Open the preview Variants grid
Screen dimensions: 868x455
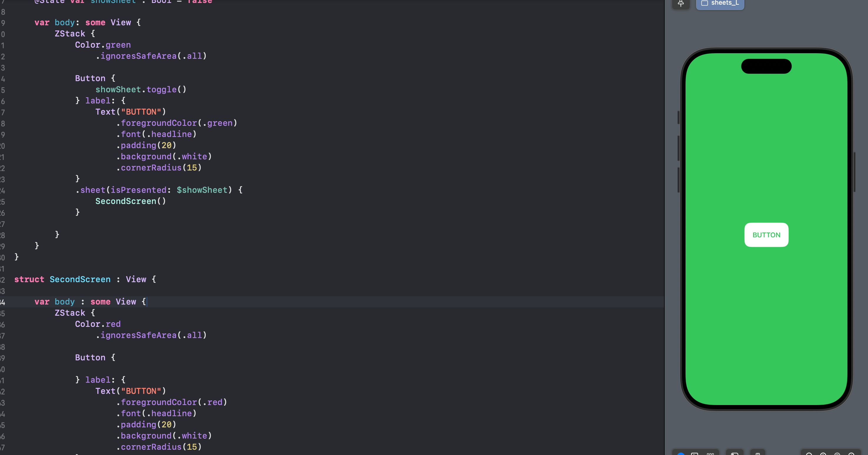(710, 453)
